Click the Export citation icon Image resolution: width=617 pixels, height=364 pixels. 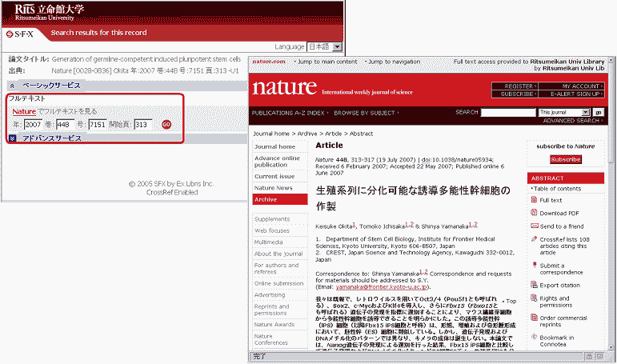click(534, 285)
